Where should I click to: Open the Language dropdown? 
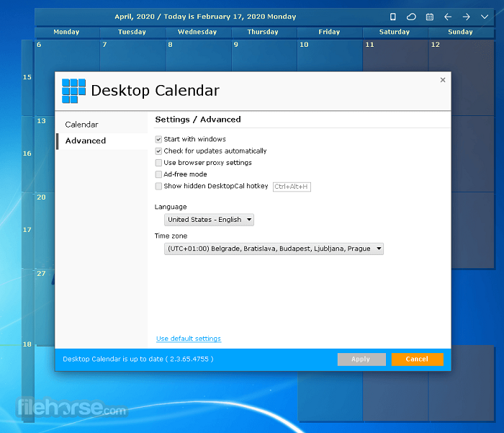pos(210,220)
